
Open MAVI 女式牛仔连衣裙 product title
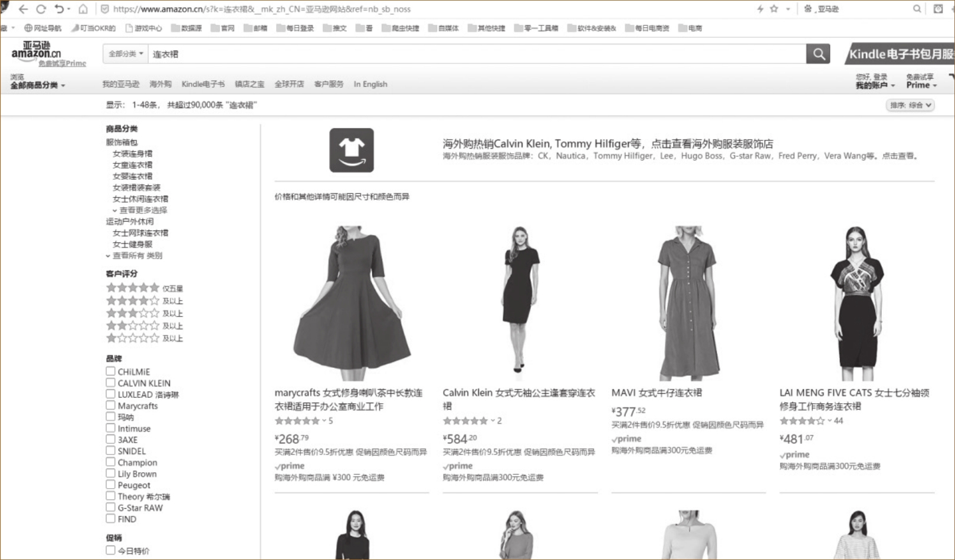tap(657, 393)
